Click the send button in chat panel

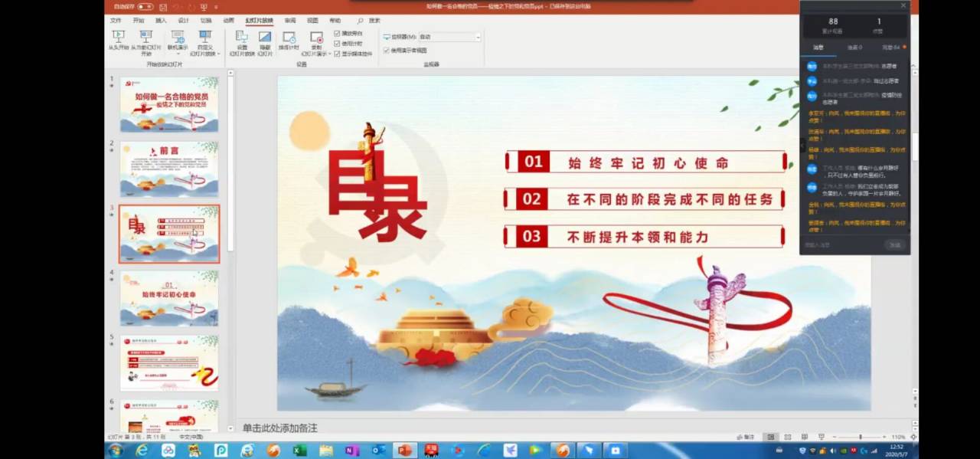[x=893, y=245]
